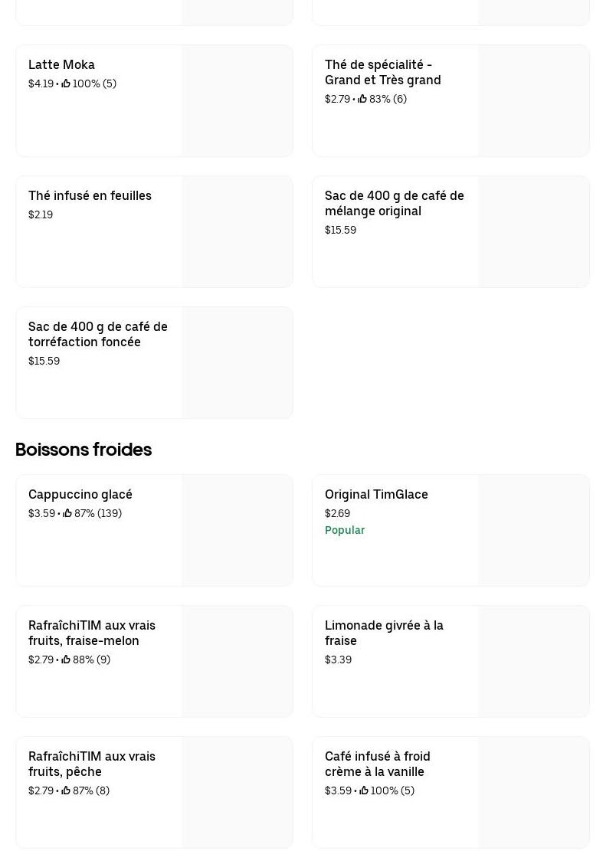Click thumbs-up icon on Café infusé à froid
Screen dimensions: 616x851
tap(364, 790)
